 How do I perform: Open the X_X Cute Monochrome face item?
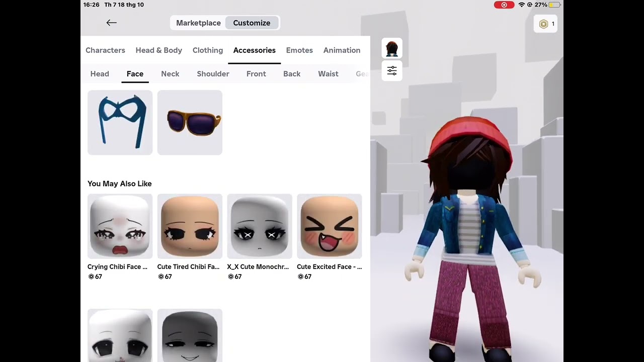click(260, 226)
